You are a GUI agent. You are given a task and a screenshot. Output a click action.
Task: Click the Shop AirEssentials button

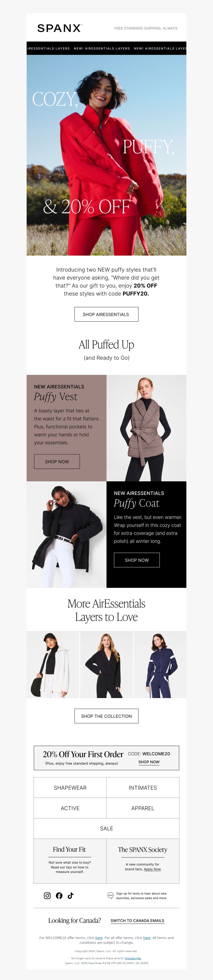tap(106, 314)
